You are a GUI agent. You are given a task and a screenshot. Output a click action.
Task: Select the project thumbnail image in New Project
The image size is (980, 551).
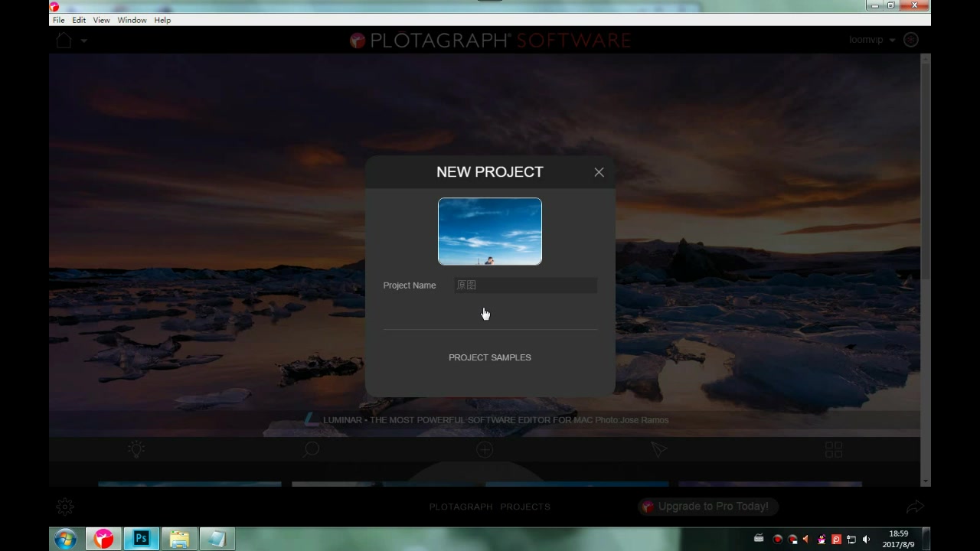click(x=490, y=231)
